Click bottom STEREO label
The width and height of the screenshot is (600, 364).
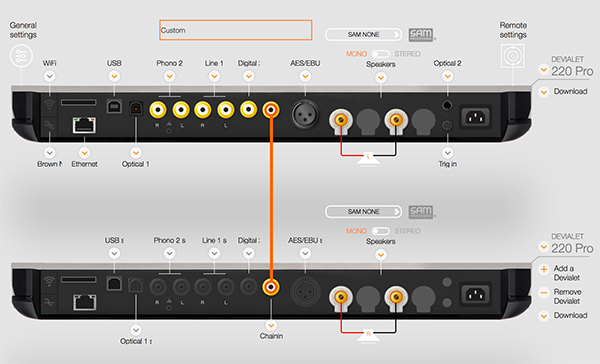(407, 231)
